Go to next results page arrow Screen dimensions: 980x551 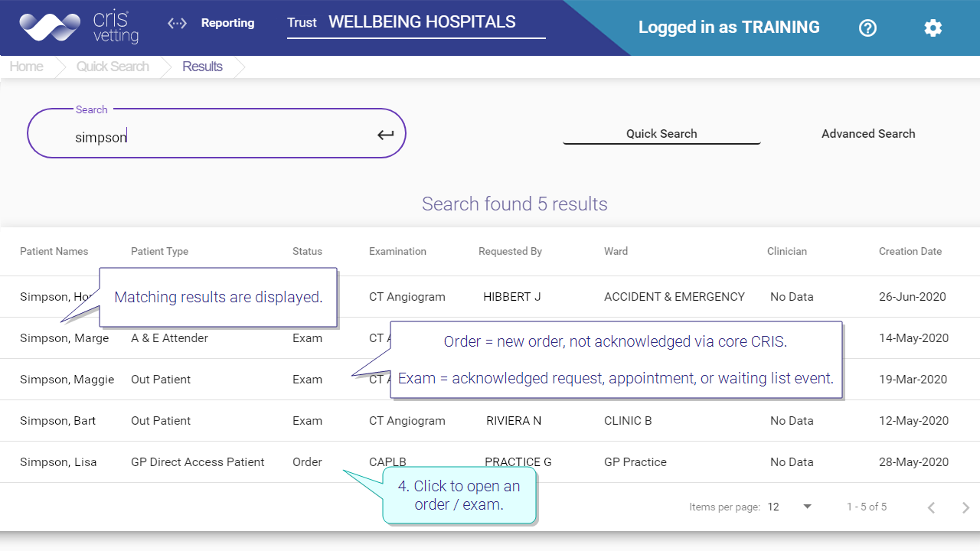coord(965,507)
